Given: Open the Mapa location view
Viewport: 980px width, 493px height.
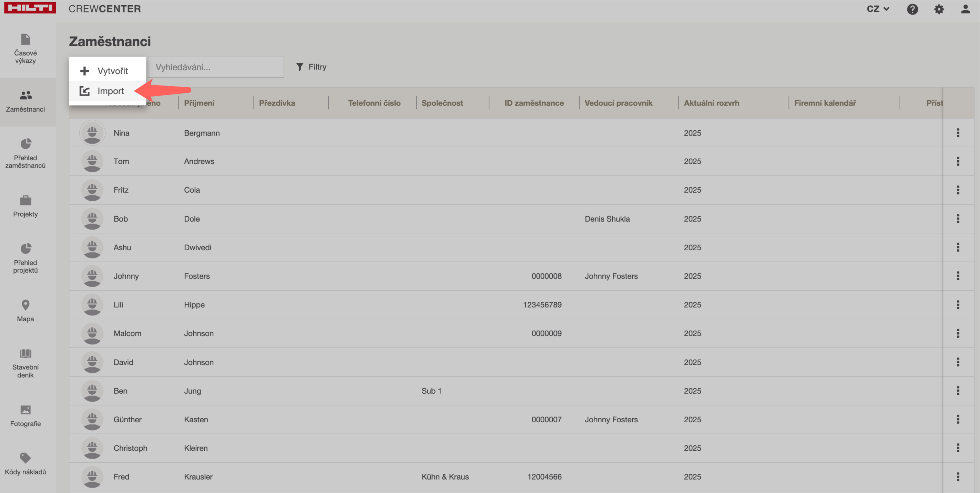Looking at the screenshot, I should click(x=25, y=311).
